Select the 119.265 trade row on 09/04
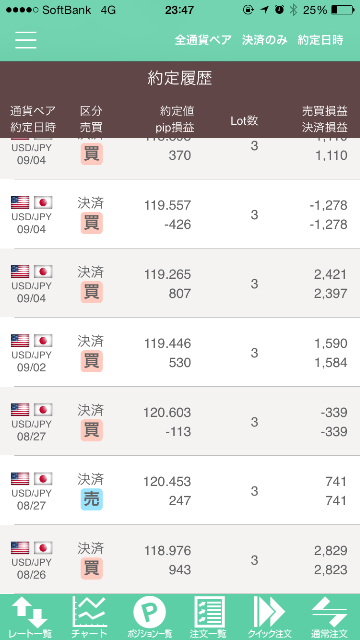Screen dimensions: 360x640 click(x=180, y=283)
